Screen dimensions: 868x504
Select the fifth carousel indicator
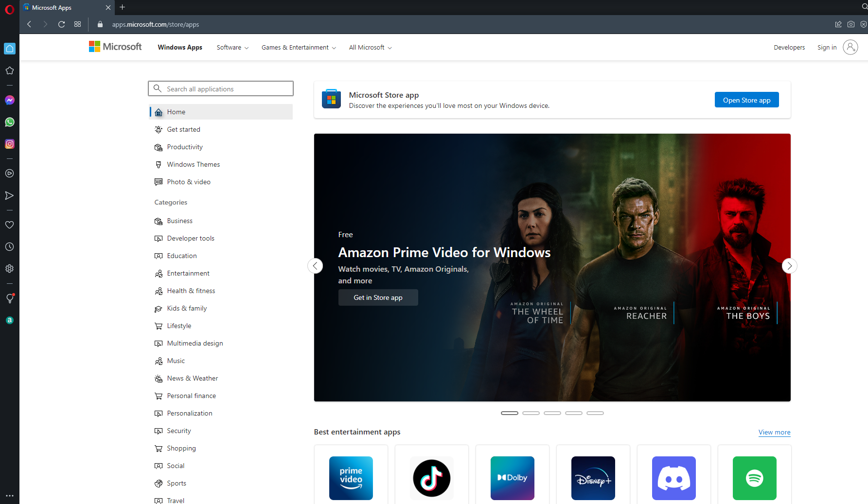coord(595,413)
